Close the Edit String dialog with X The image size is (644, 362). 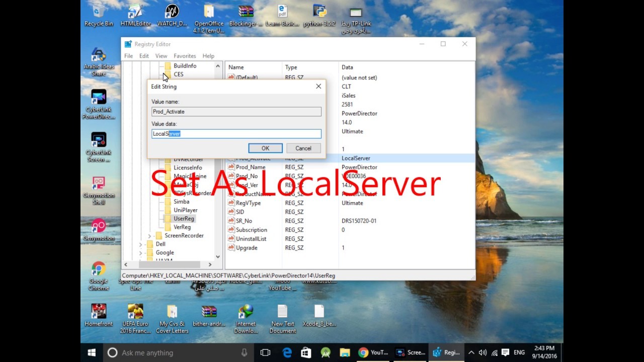[318, 86]
